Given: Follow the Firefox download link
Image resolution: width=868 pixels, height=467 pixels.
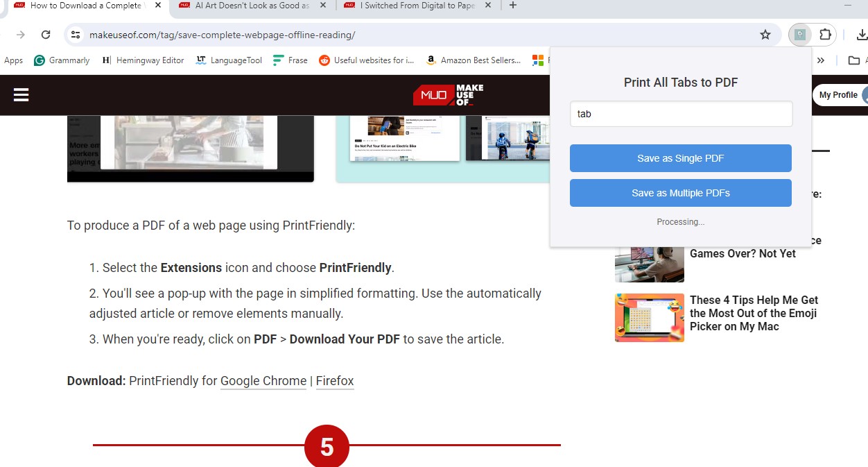Looking at the screenshot, I should (x=335, y=381).
